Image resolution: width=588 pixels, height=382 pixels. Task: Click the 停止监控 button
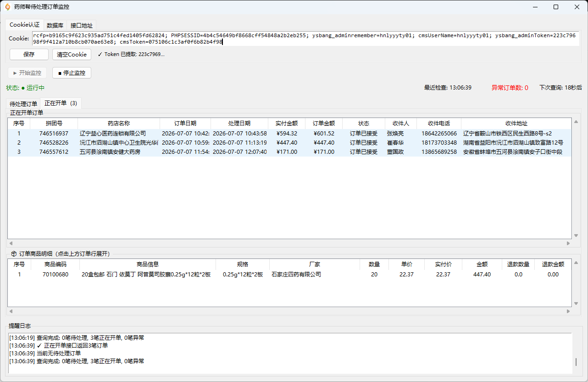tap(72, 73)
